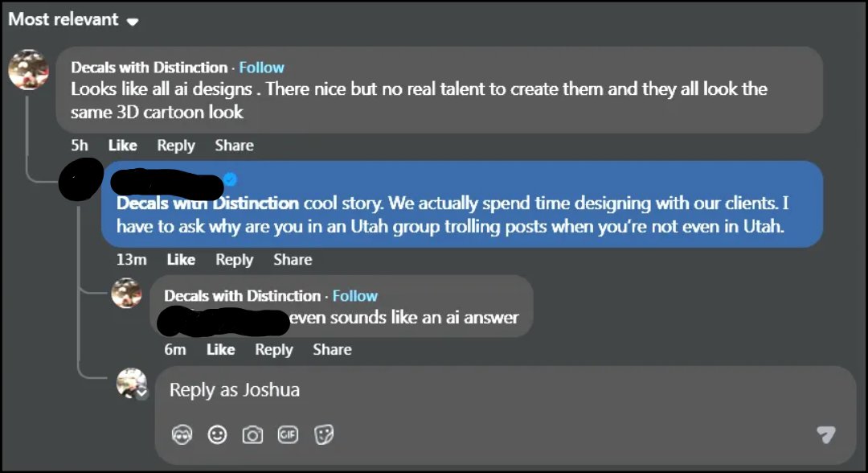Click into the Reply as Joshua field
Viewport: 868px width, 473px height.
tap(505, 390)
